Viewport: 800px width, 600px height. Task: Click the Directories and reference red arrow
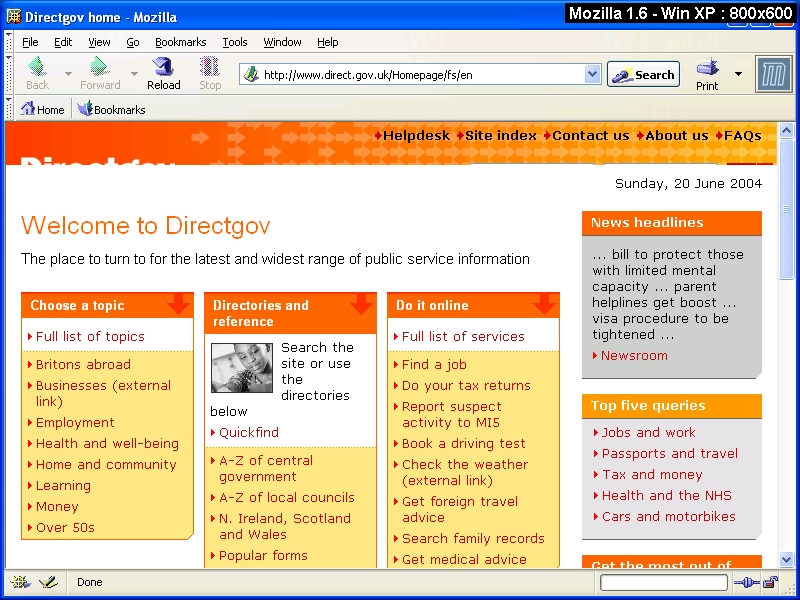tap(362, 304)
